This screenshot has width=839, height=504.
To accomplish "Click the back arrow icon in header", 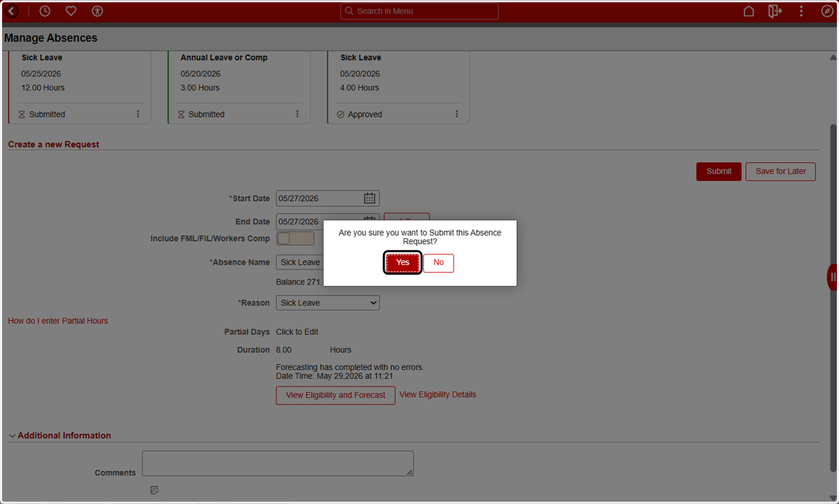I will [12, 11].
